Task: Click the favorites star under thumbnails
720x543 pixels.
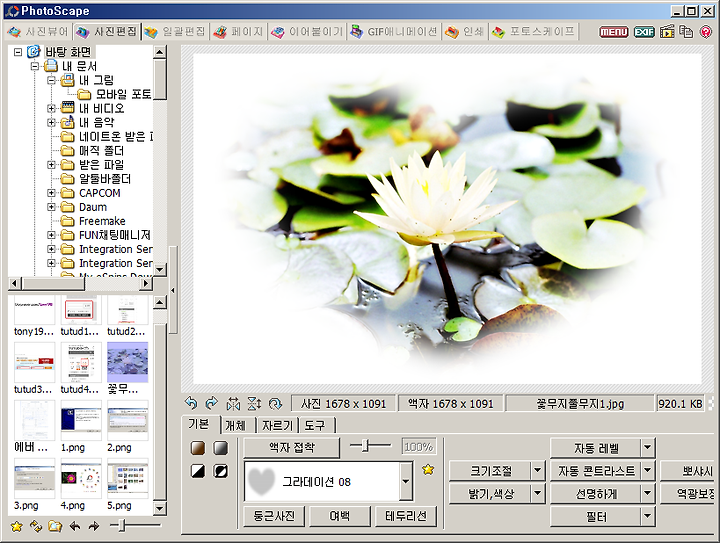Action: click(17, 526)
